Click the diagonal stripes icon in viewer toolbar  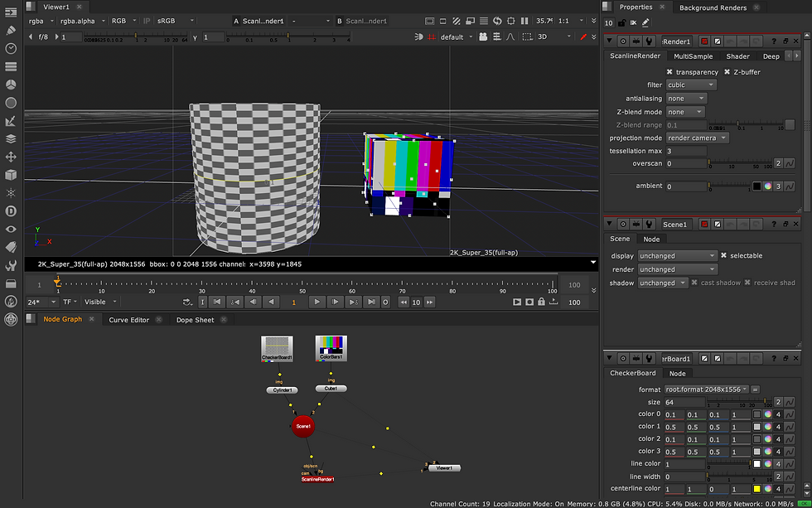pos(457,21)
